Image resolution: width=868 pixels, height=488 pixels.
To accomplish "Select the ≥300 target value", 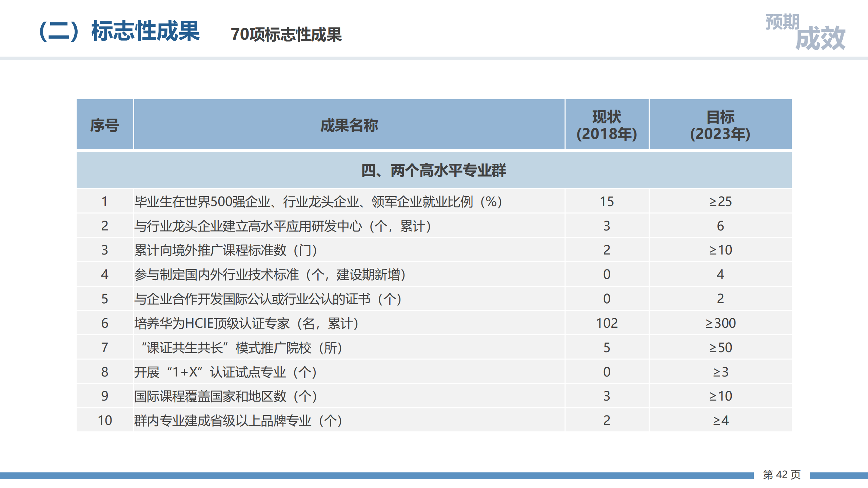I will (x=721, y=323).
